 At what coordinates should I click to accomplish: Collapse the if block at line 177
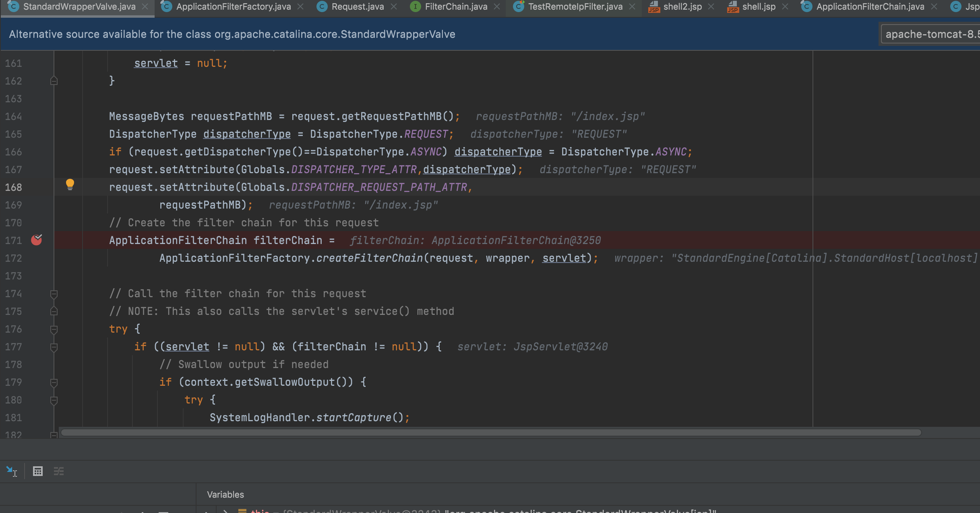click(x=54, y=347)
